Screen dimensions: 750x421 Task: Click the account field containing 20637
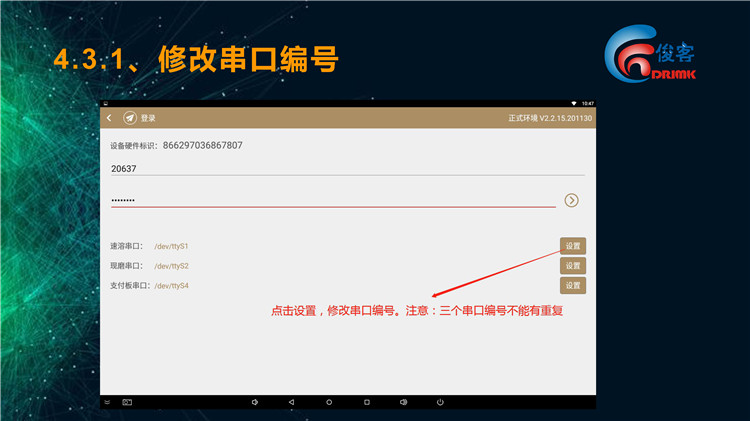point(348,168)
